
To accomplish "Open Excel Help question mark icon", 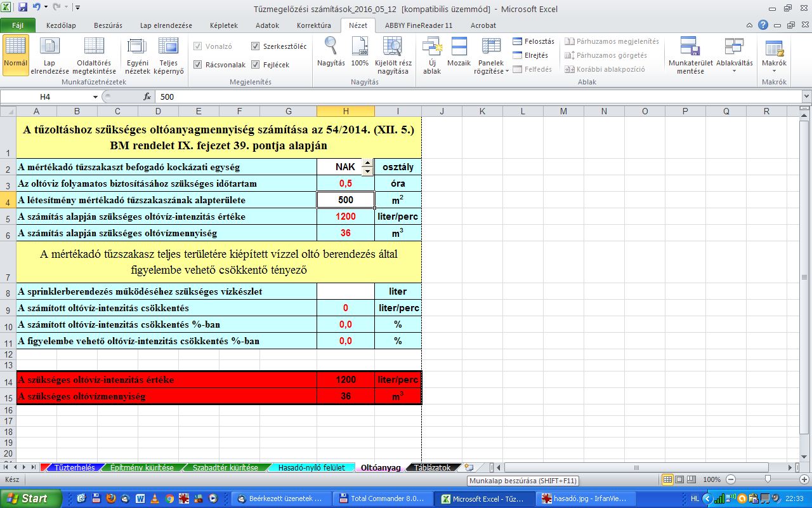I will (x=763, y=25).
